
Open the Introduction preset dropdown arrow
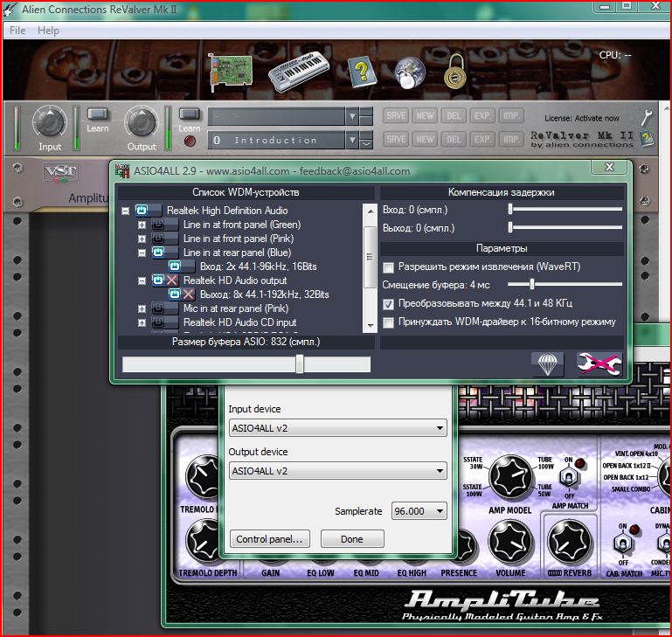click(x=352, y=140)
